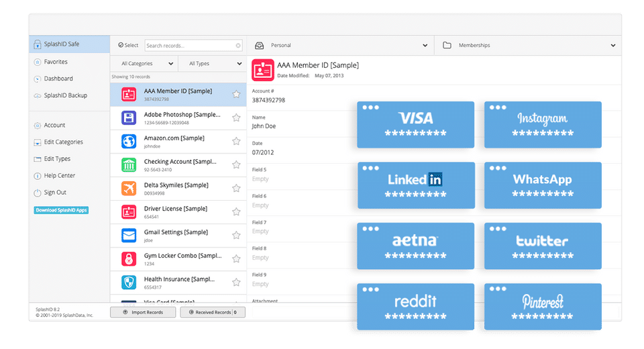The height and width of the screenshot is (349, 644).
Task: Toggle favorite star on Driver License record
Action: click(236, 211)
